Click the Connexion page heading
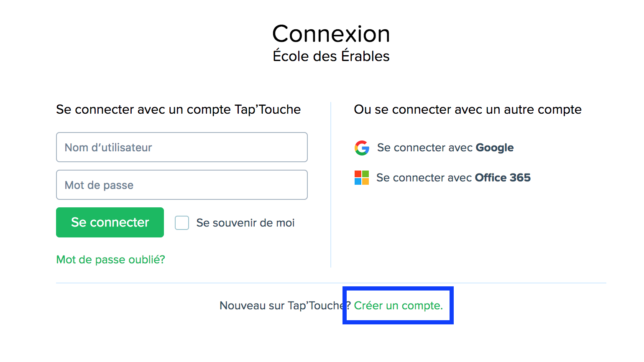 pos(331,34)
